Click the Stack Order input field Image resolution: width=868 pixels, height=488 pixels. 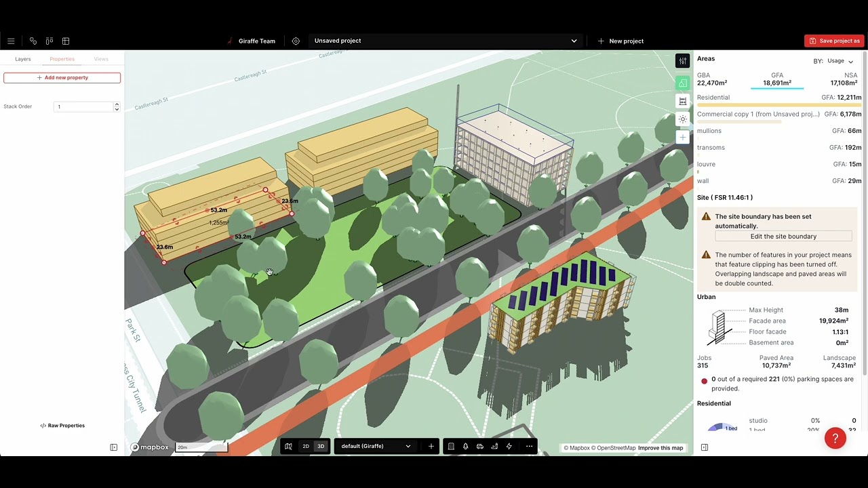click(84, 106)
